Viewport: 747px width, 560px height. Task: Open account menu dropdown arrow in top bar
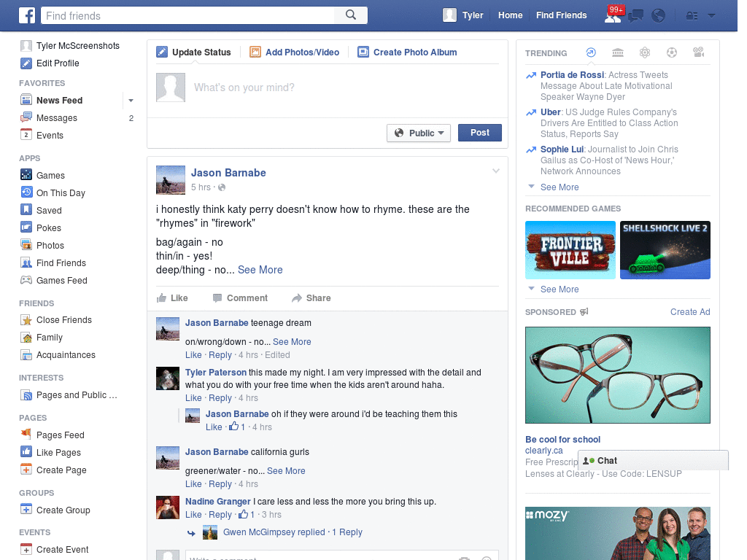(712, 16)
